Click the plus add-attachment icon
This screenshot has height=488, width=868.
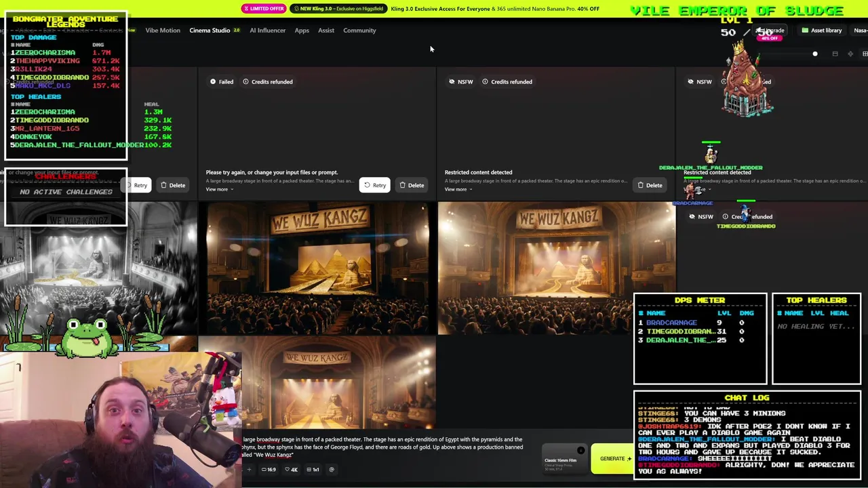click(x=249, y=470)
